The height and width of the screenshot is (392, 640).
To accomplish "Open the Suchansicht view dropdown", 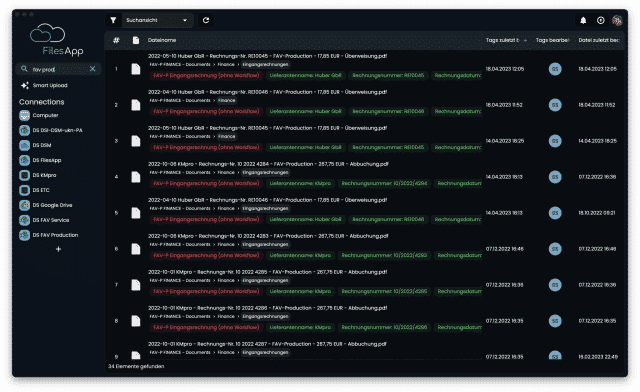I will (157, 20).
